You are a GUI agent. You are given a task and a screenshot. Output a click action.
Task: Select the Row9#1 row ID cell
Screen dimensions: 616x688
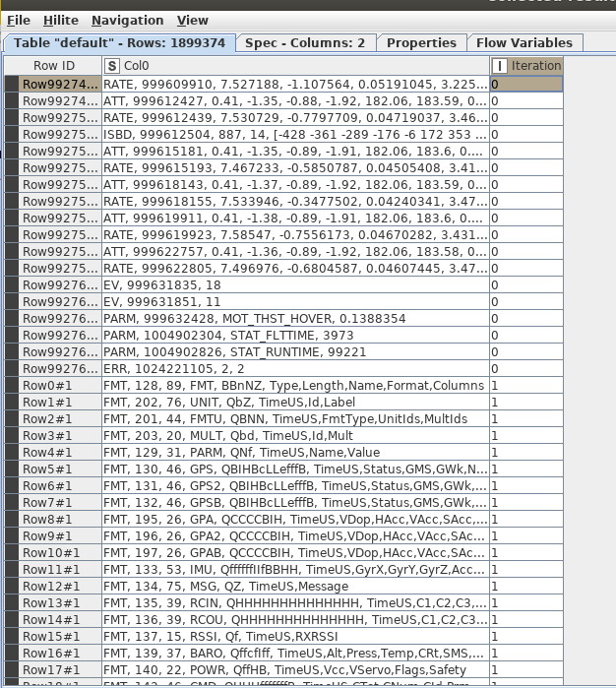pos(60,535)
